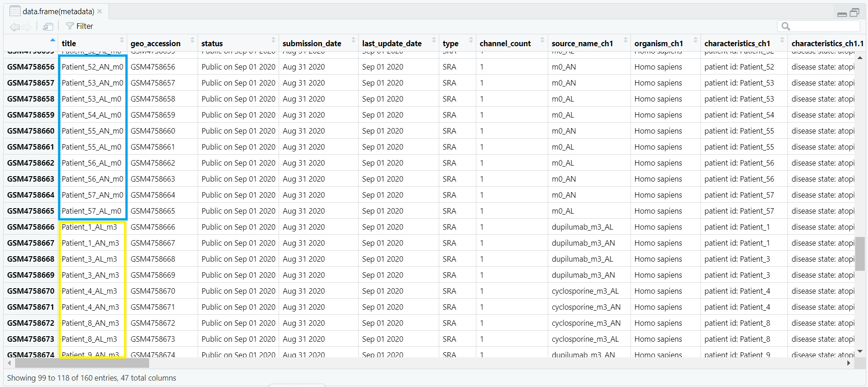The height and width of the screenshot is (387, 868).
Task: Minimize the data viewer pane
Action: [x=841, y=13]
